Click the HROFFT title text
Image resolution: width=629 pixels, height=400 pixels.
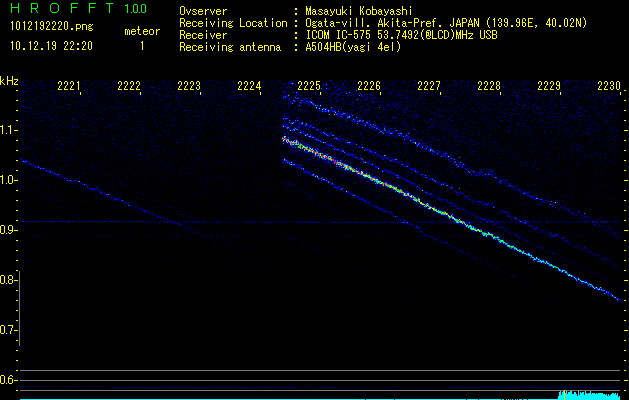tap(62, 8)
